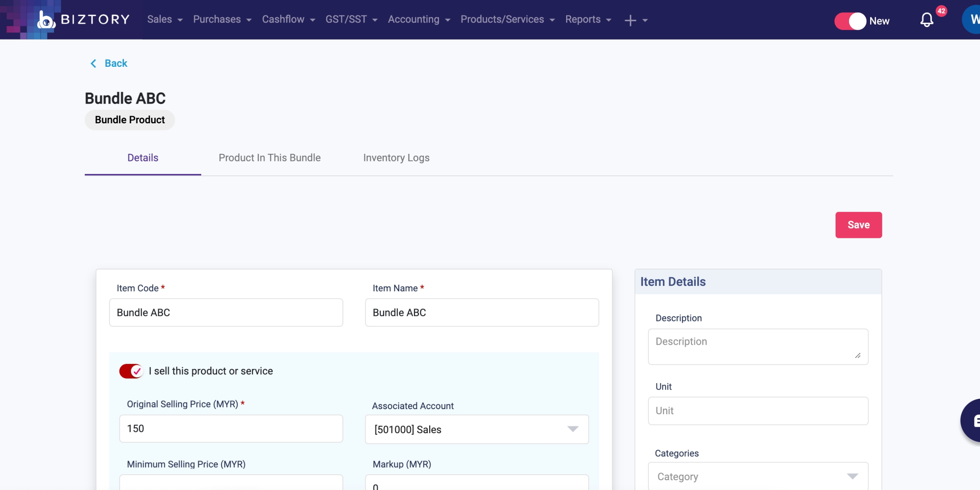Image resolution: width=980 pixels, height=490 pixels.
Task: Click the description field resize handle
Action: click(x=858, y=355)
